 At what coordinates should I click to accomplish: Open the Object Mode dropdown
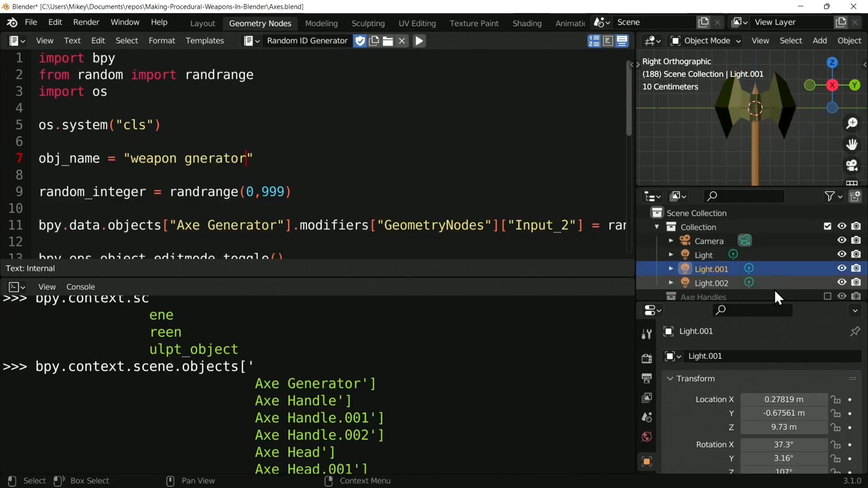point(706,41)
